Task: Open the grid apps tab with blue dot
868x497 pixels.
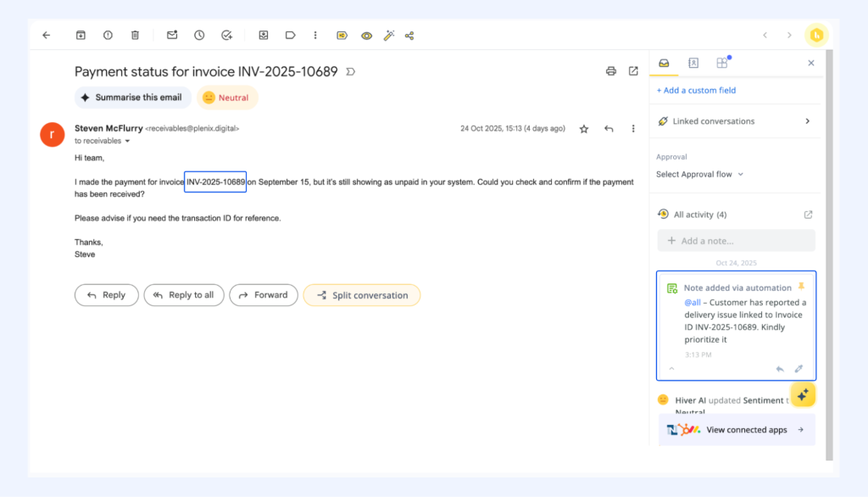Action: tap(722, 63)
